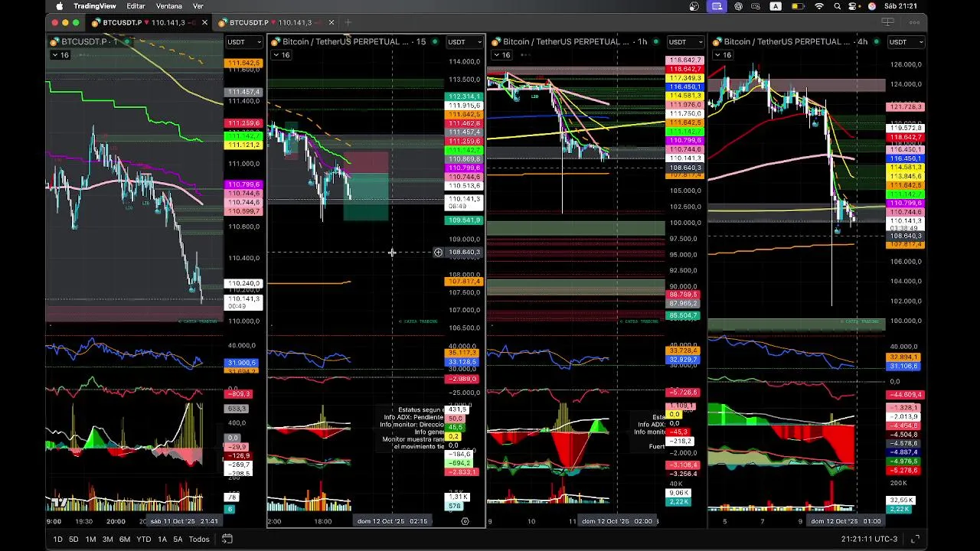This screenshot has height=551, width=980.
Task: Click Bitcoin symbol logo in 1h chart header
Action: [496, 41]
